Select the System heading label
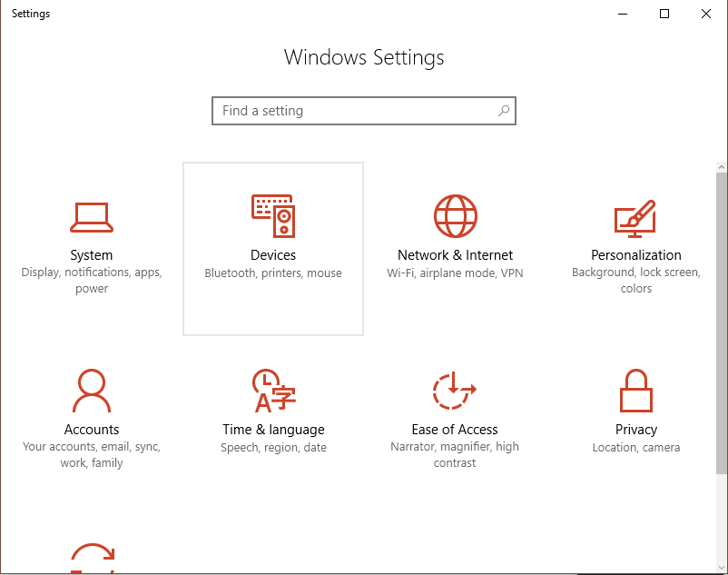This screenshot has width=728, height=575. 92,255
